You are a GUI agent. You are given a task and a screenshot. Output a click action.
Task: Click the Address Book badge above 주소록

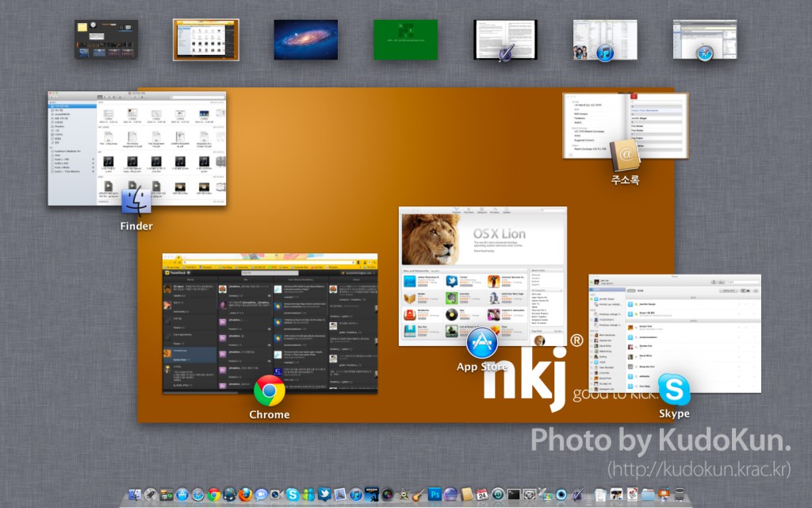[626, 155]
